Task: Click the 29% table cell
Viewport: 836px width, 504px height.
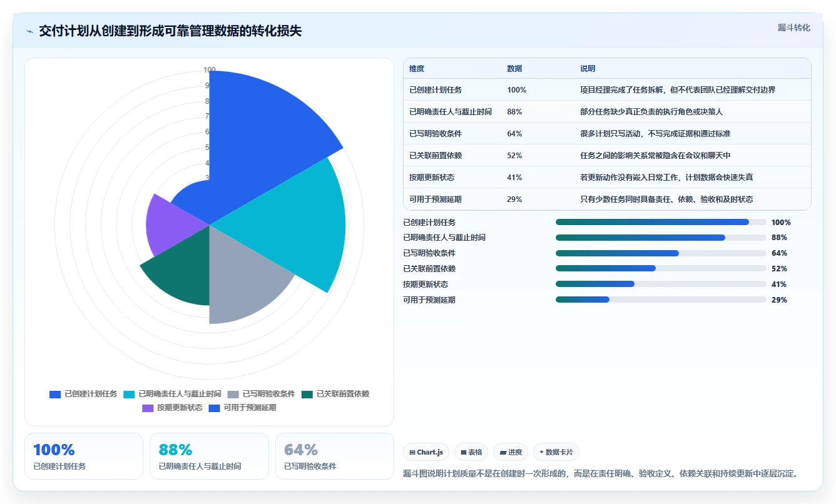Action: [x=514, y=199]
